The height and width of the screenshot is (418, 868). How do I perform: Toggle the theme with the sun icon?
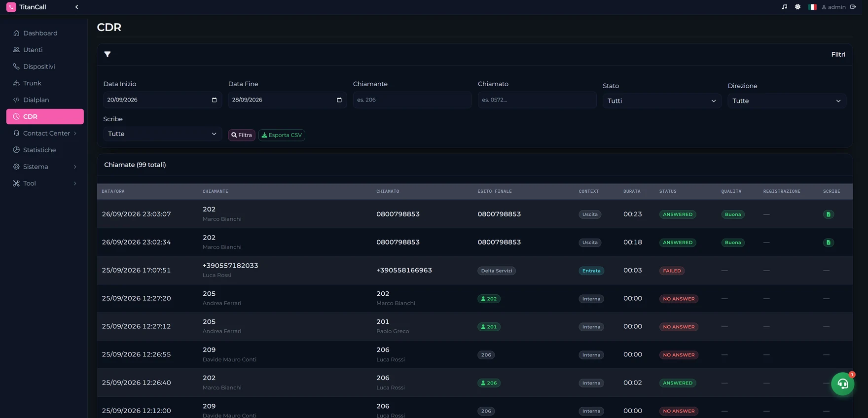[x=797, y=7]
